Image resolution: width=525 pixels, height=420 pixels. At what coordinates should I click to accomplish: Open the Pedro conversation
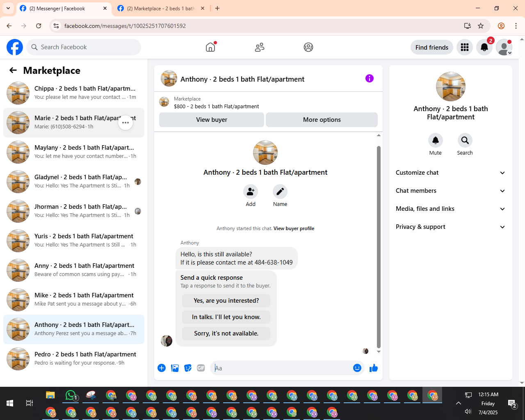pyautogui.click(x=74, y=359)
